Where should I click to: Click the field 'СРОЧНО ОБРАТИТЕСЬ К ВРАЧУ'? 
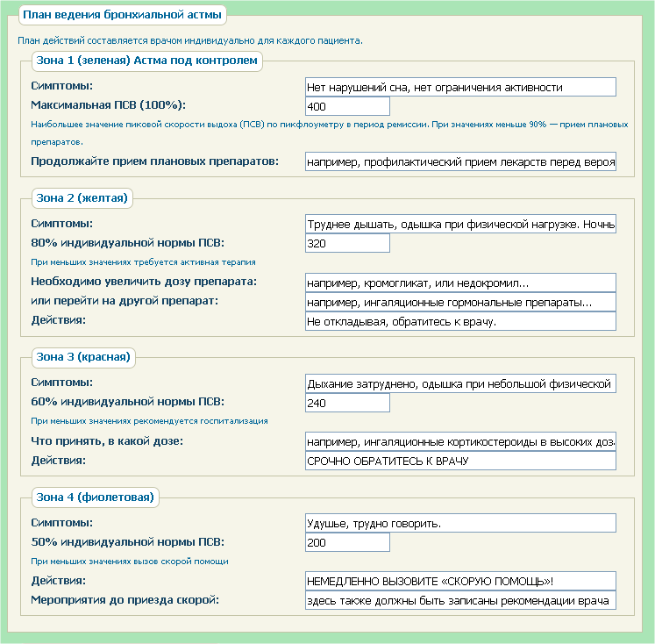click(x=460, y=461)
